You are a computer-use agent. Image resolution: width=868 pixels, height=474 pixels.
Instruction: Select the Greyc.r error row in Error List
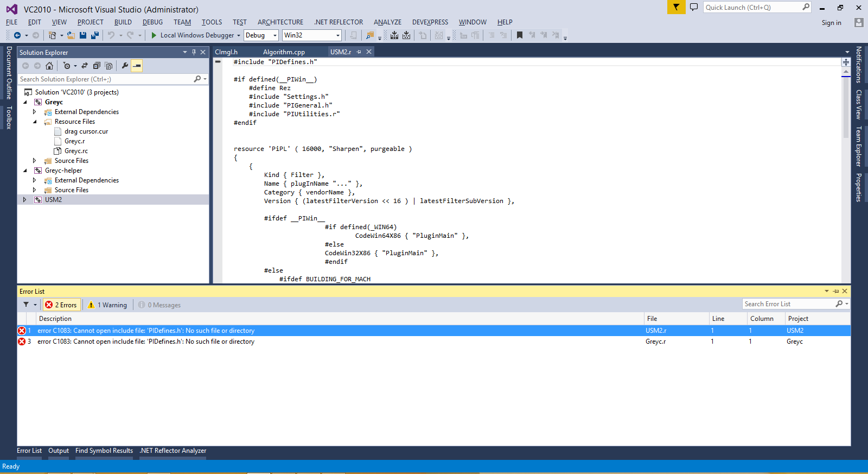pos(433,342)
